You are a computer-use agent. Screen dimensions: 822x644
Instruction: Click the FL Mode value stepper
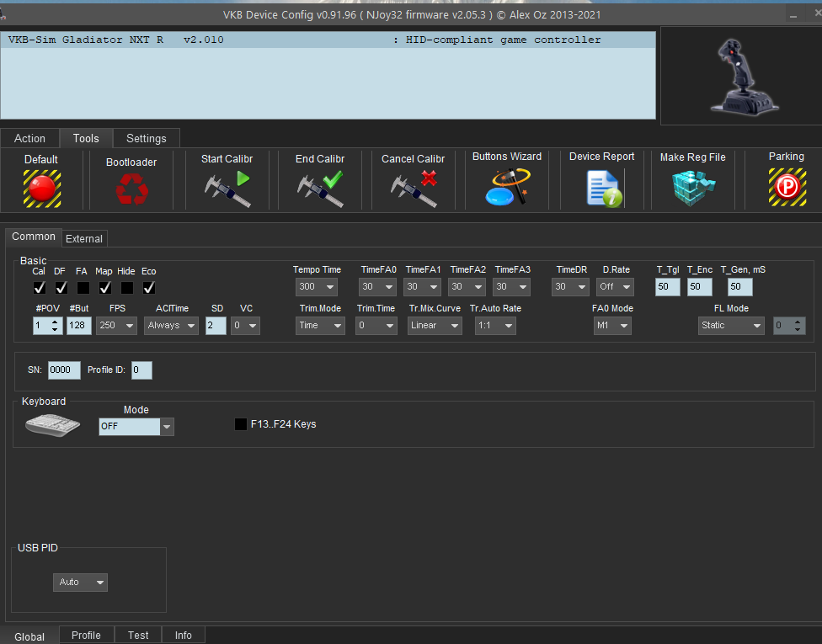click(x=798, y=326)
